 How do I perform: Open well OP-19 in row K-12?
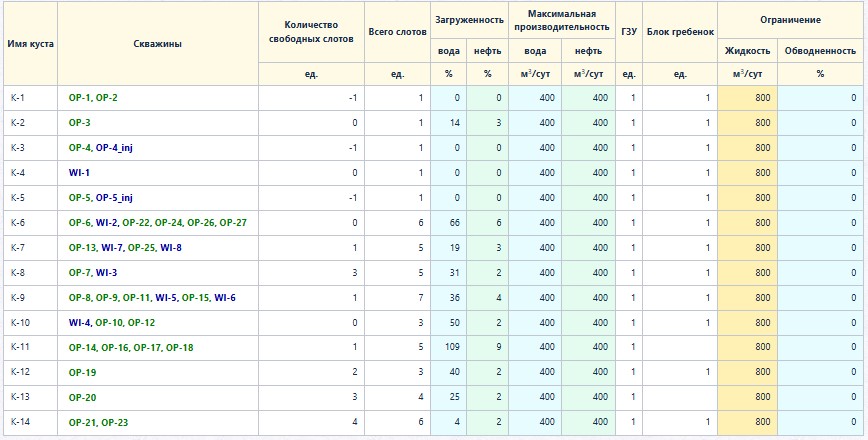82,372
